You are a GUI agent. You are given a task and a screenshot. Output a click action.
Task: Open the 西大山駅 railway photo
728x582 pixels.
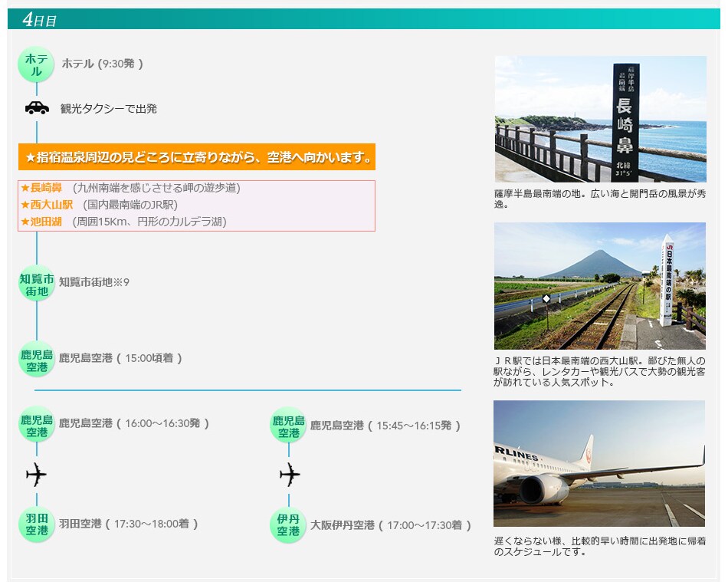point(600,286)
